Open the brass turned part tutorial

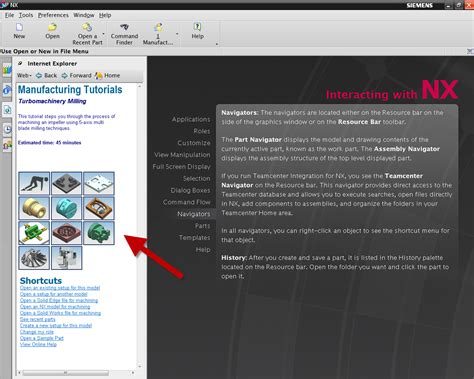pos(34,208)
